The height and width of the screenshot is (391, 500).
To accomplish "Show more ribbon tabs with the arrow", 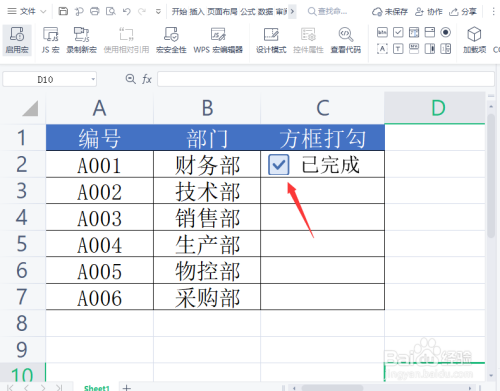I will pos(292,12).
